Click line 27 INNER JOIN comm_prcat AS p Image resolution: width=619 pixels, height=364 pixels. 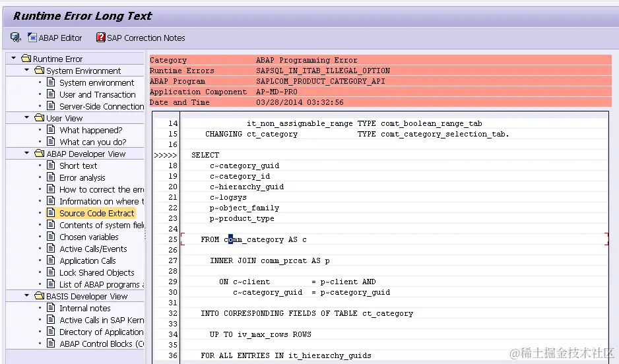pyautogui.click(x=270, y=260)
